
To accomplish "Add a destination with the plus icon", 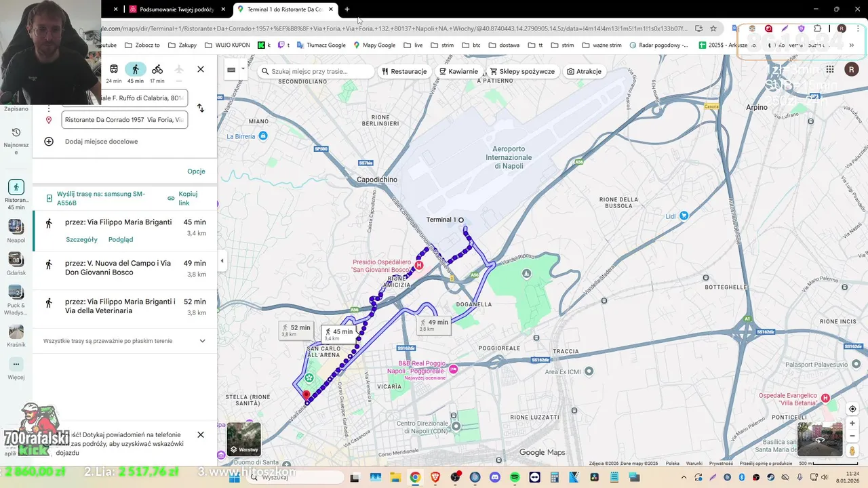I will pyautogui.click(x=49, y=142).
